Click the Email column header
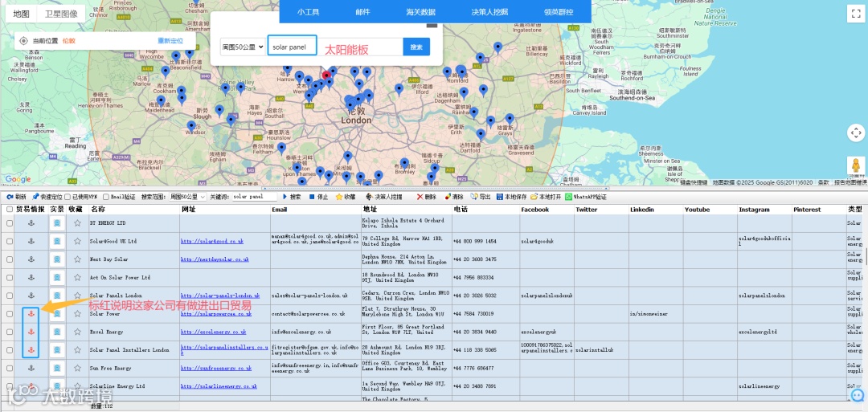 click(316, 210)
